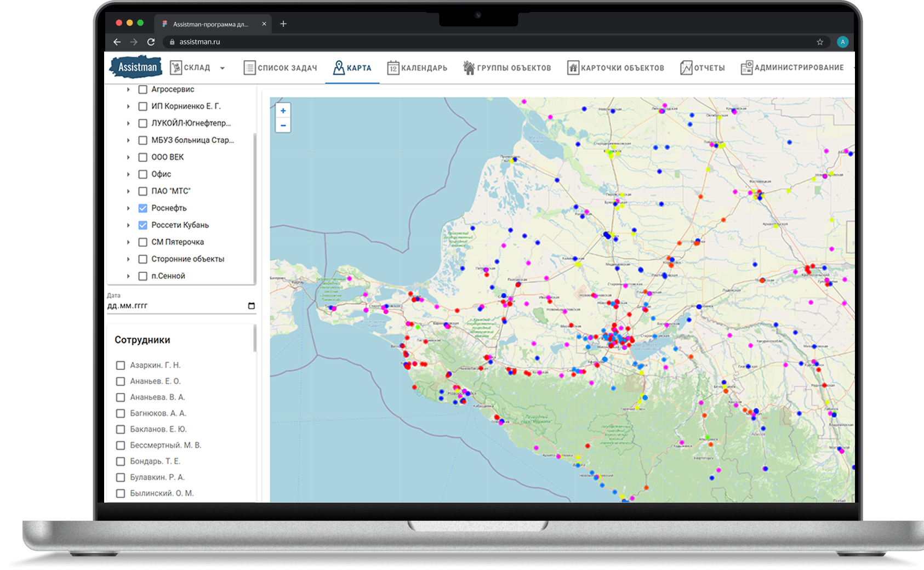Expand the Агросервис tree node

coord(128,89)
